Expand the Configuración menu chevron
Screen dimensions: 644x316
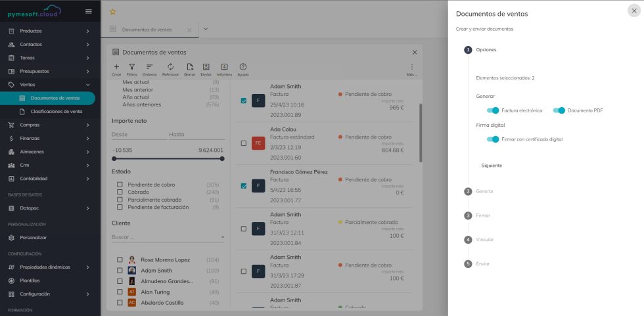(x=88, y=294)
